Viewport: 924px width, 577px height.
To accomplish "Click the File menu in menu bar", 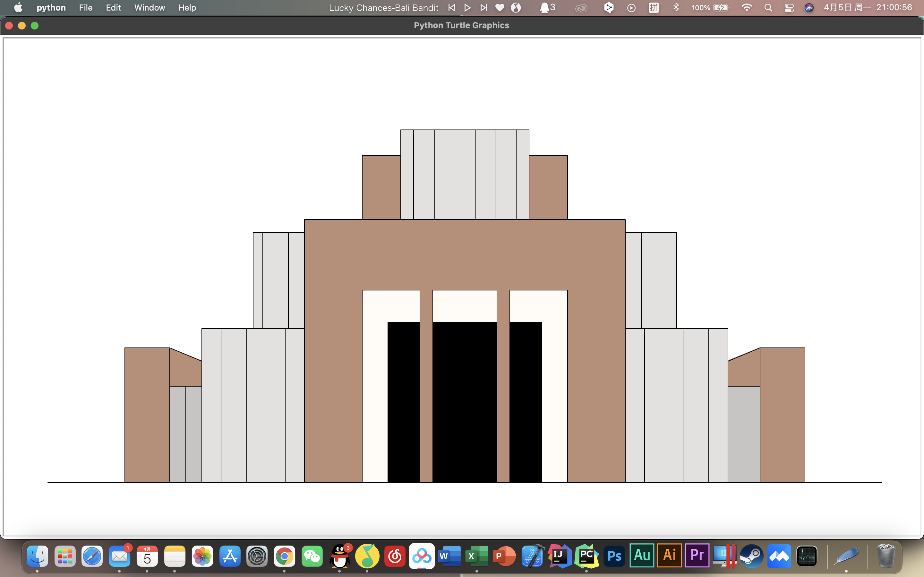I will point(84,7).
